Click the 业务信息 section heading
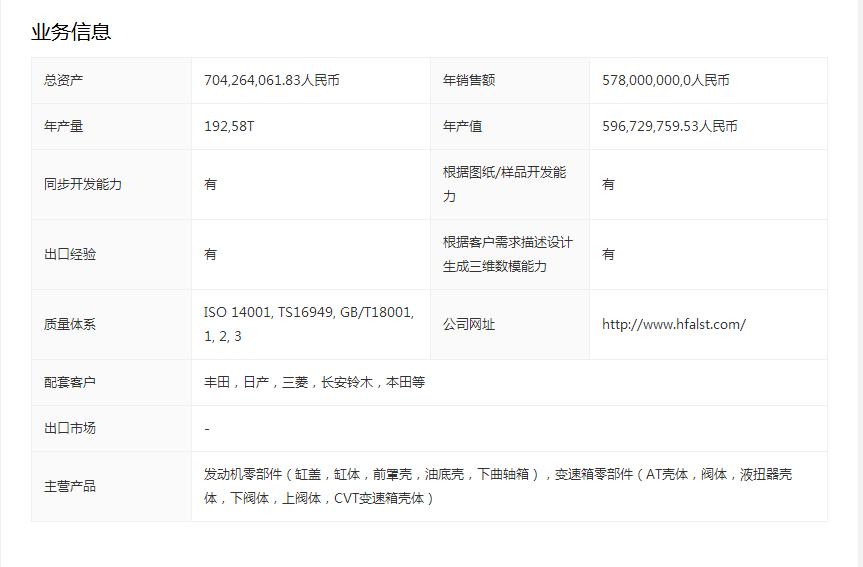The height and width of the screenshot is (567, 863). [x=71, y=32]
